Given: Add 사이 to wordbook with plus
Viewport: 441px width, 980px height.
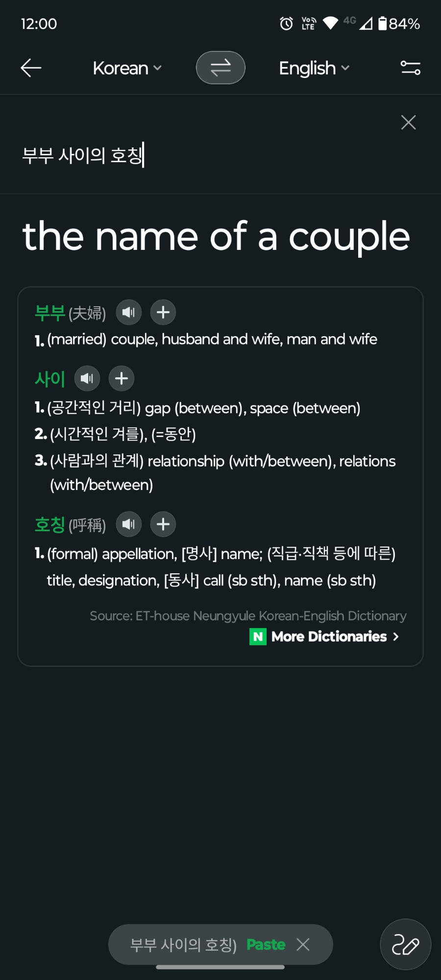Looking at the screenshot, I should 122,378.
